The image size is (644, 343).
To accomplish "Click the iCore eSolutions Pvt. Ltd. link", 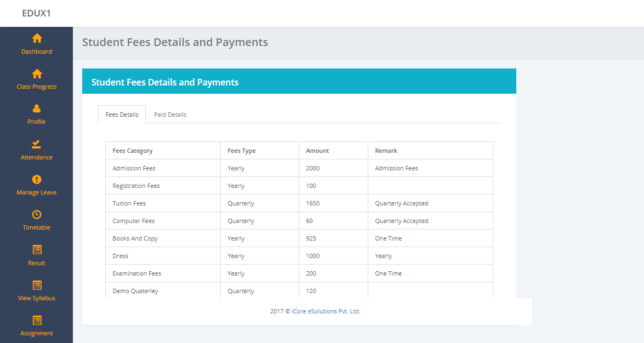I will click(x=327, y=311).
